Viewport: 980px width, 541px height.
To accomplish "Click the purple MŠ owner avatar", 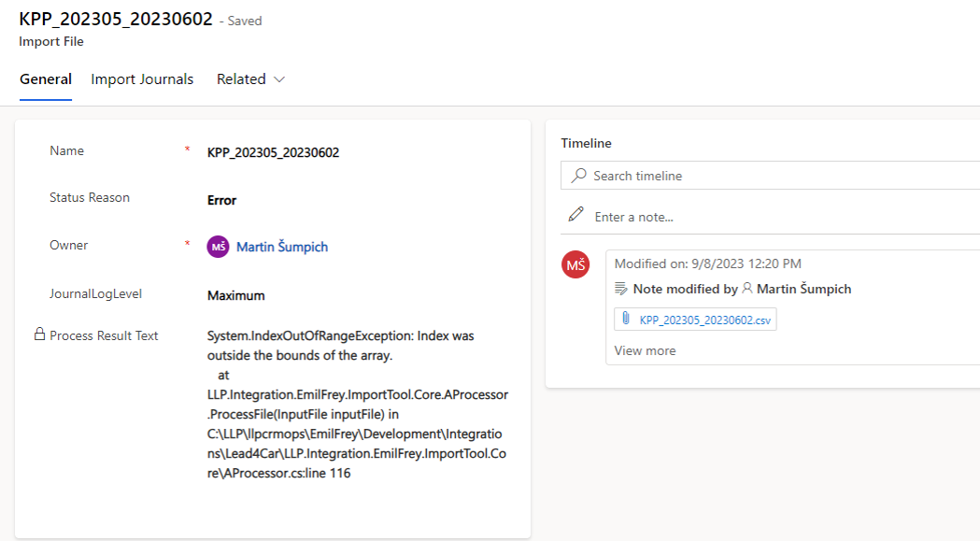I will coord(218,247).
